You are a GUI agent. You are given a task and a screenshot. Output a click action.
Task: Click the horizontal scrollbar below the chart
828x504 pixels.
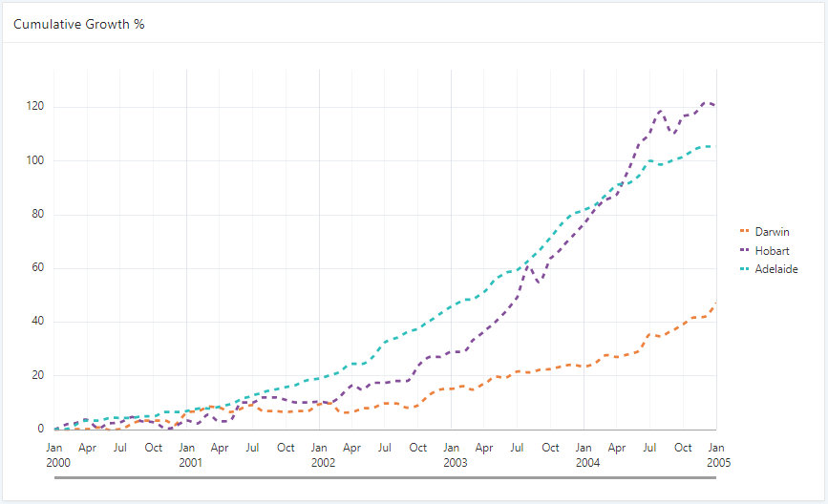coord(386,477)
